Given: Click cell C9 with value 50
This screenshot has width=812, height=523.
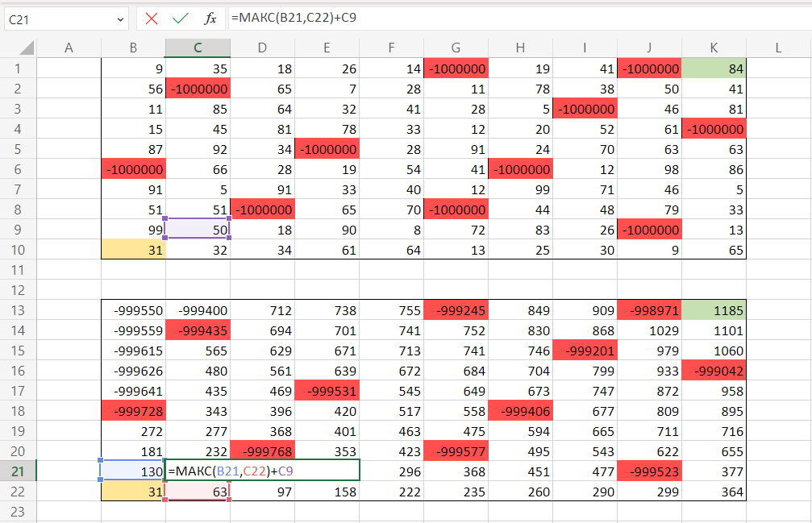Looking at the screenshot, I should pos(198,230).
